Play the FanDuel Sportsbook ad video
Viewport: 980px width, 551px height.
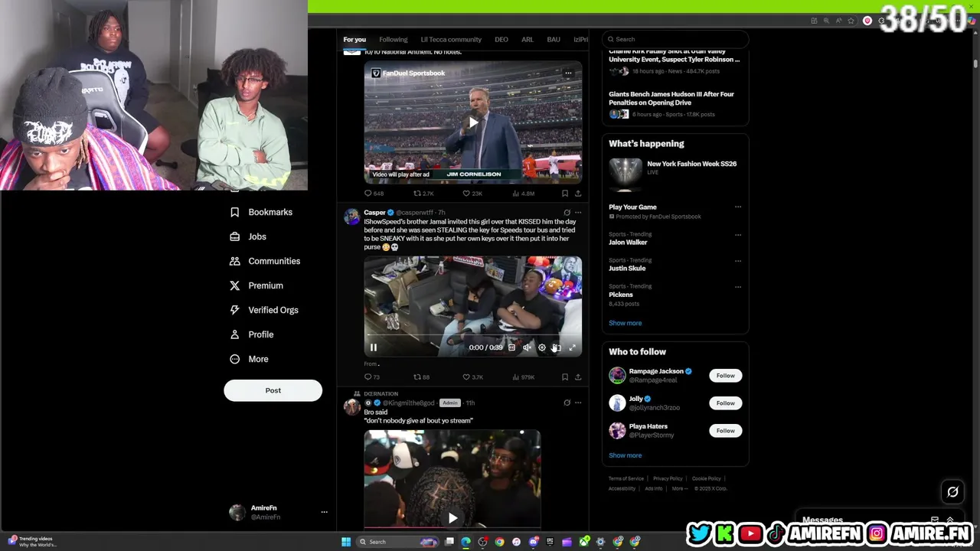pos(473,122)
